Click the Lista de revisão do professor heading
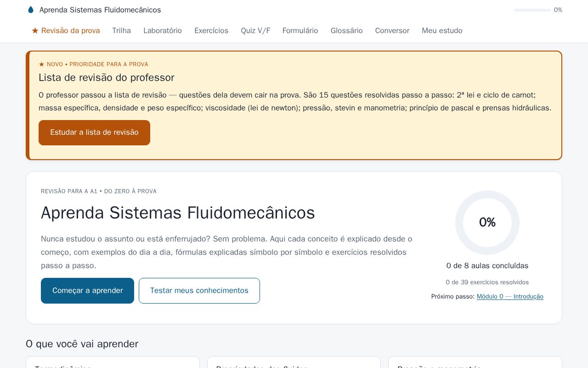 (x=107, y=77)
